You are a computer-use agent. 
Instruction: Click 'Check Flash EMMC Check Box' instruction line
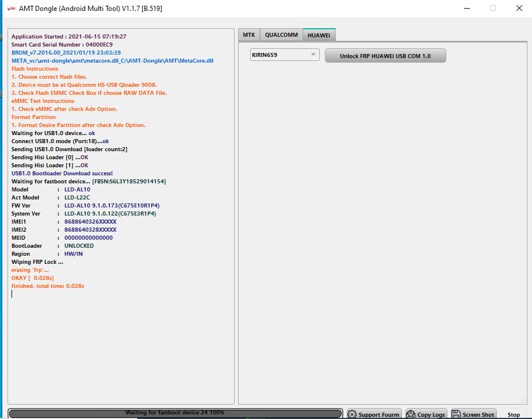89,93
